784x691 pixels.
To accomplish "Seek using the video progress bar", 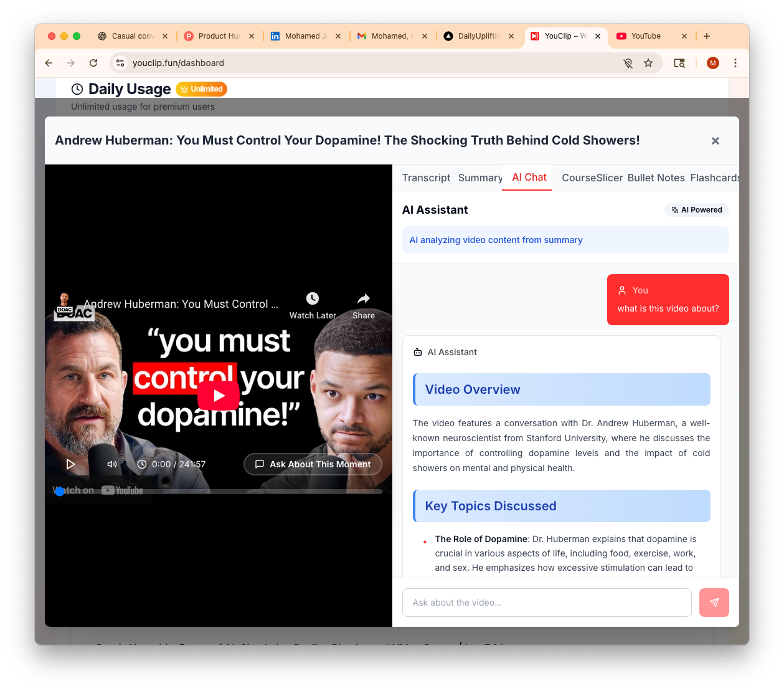I will click(x=219, y=492).
